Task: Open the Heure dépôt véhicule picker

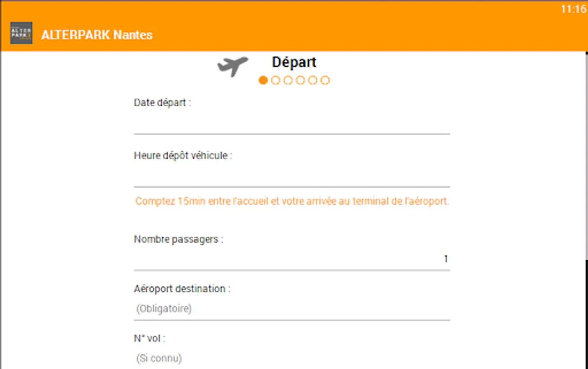Action: click(292, 176)
